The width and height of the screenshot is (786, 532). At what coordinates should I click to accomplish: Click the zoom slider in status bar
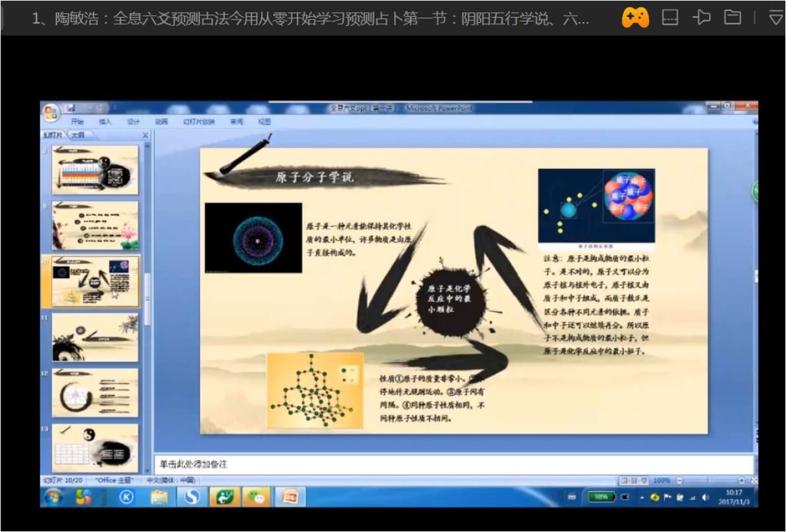709,480
